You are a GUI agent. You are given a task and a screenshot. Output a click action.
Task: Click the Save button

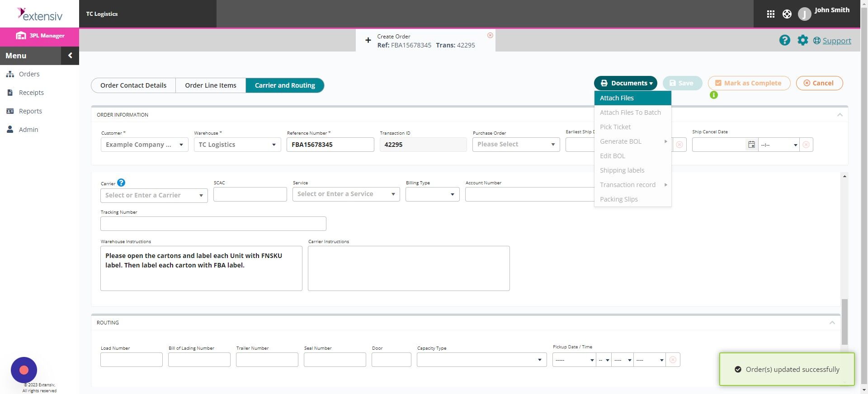coord(683,83)
